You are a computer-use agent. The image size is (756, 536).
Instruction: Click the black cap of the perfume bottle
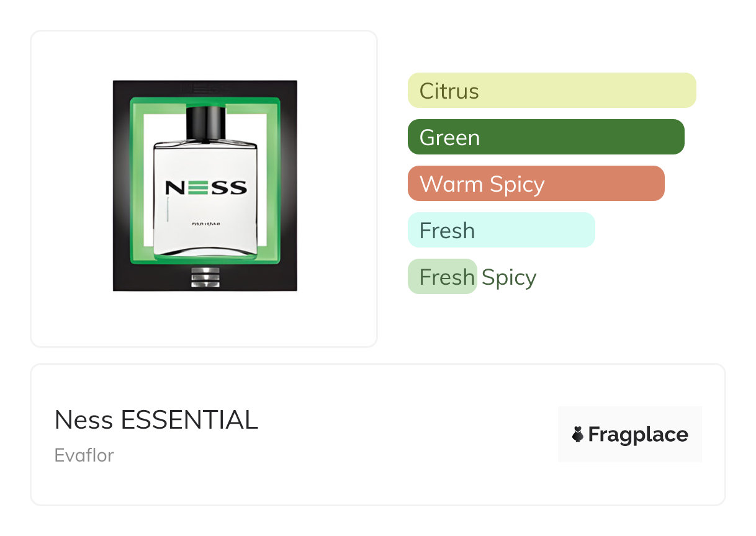pyautogui.click(x=205, y=122)
